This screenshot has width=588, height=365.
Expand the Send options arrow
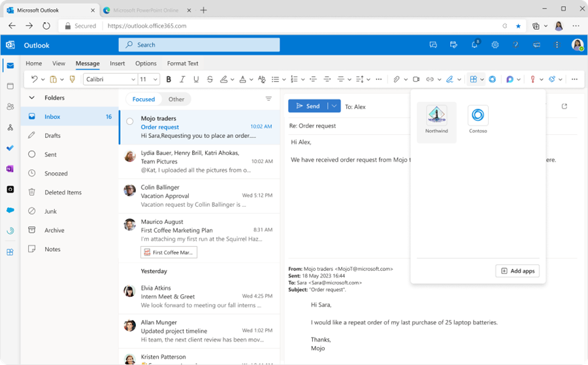pos(334,106)
